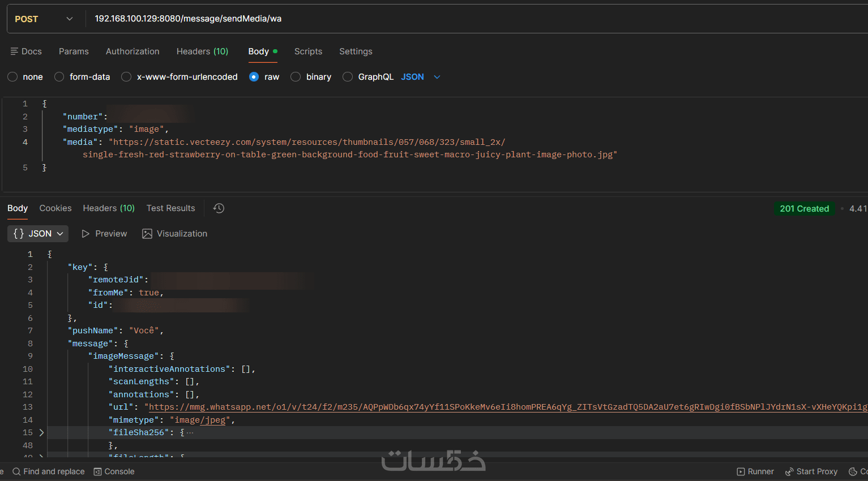Open the raw JSON language dropdown
The width and height of the screenshot is (868, 481).
point(421,77)
